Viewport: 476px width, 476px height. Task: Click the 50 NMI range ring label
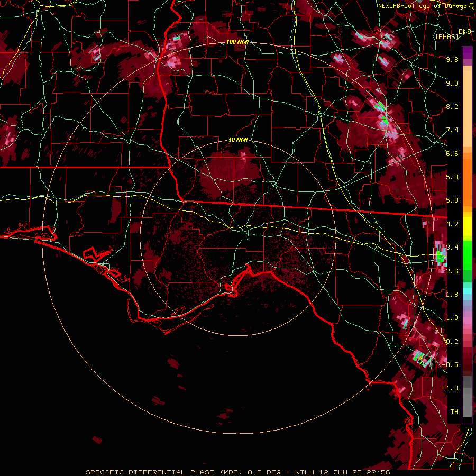pos(238,140)
